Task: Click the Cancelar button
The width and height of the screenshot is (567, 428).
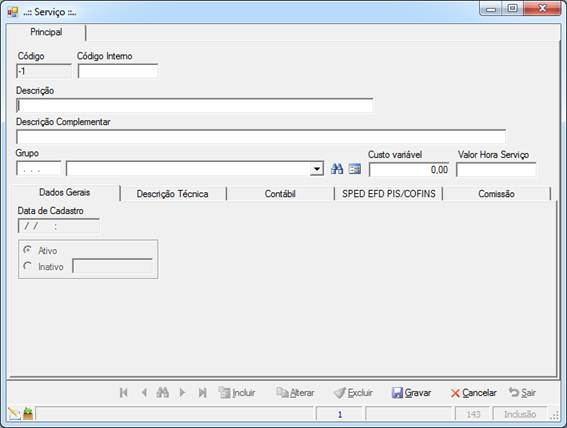Action: (474, 393)
